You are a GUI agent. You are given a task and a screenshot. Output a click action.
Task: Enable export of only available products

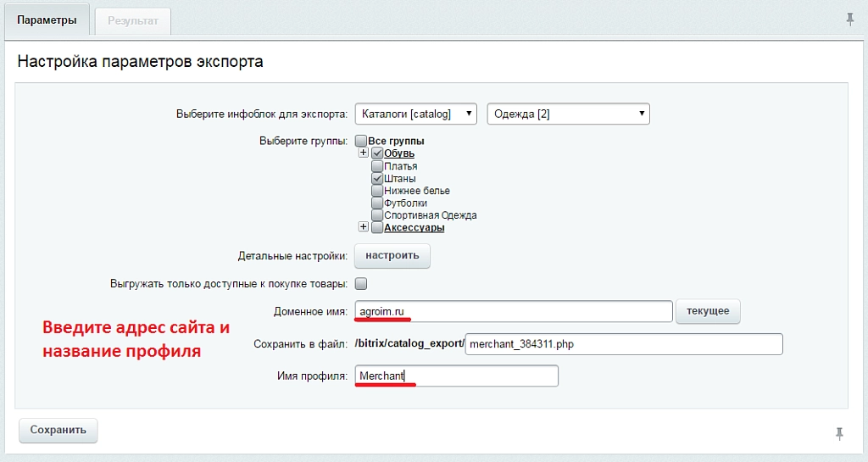361,284
